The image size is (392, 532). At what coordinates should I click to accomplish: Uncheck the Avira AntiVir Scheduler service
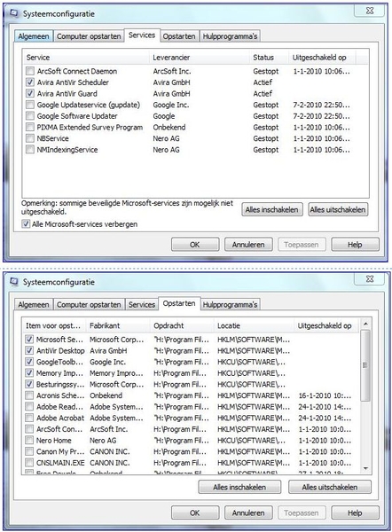point(30,82)
